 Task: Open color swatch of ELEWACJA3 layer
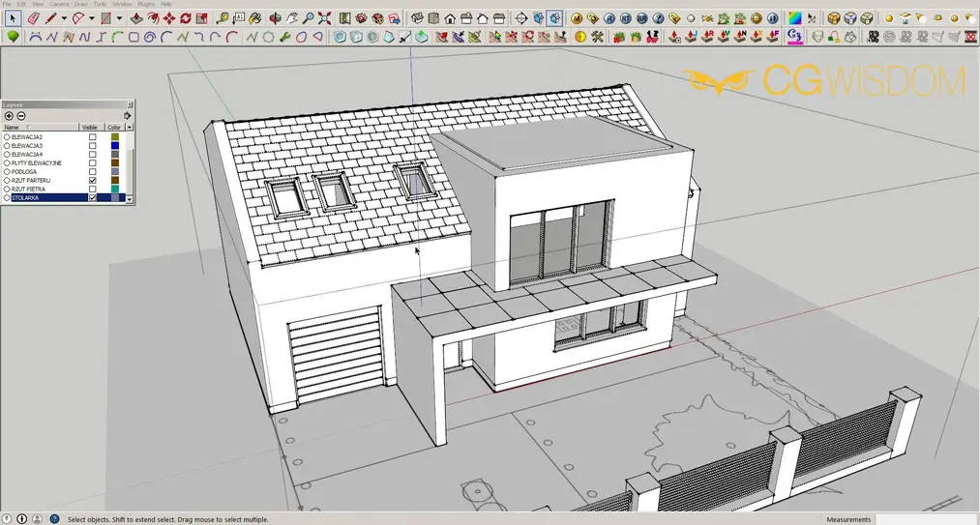(115, 146)
